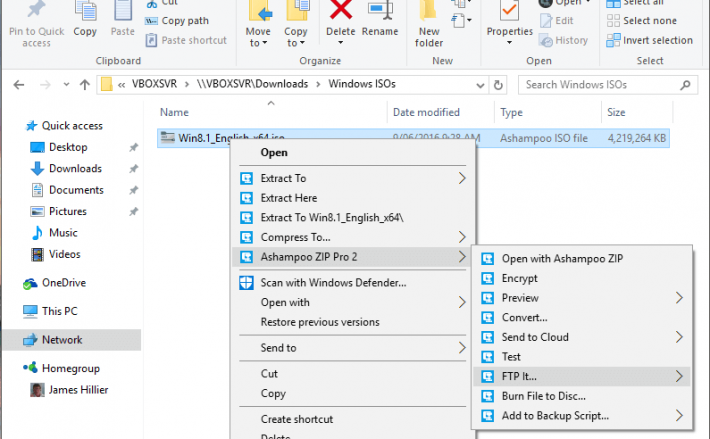Click the search magnifier icon

click(x=686, y=85)
